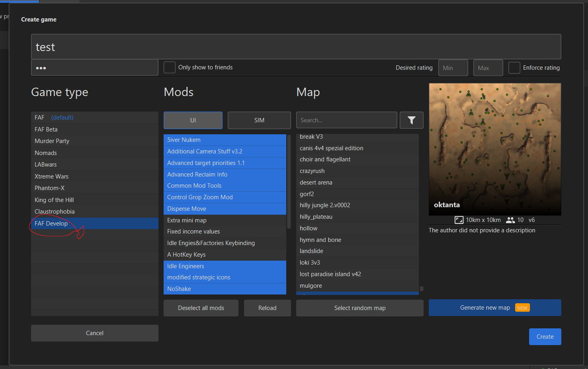
Task: Choose hilly_plateau map
Action: tap(357, 217)
